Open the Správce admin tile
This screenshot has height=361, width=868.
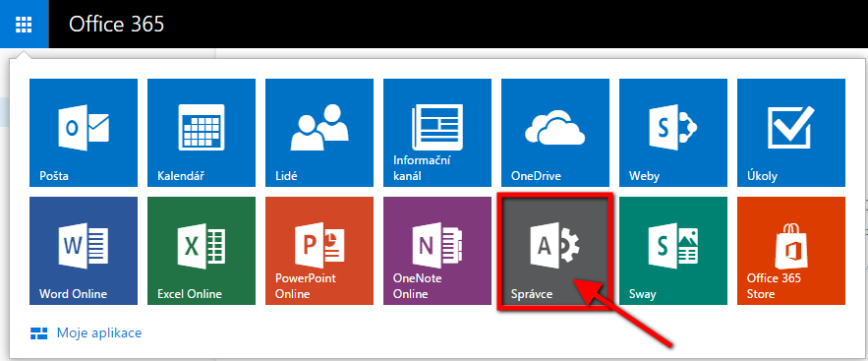pyautogui.click(x=555, y=251)
